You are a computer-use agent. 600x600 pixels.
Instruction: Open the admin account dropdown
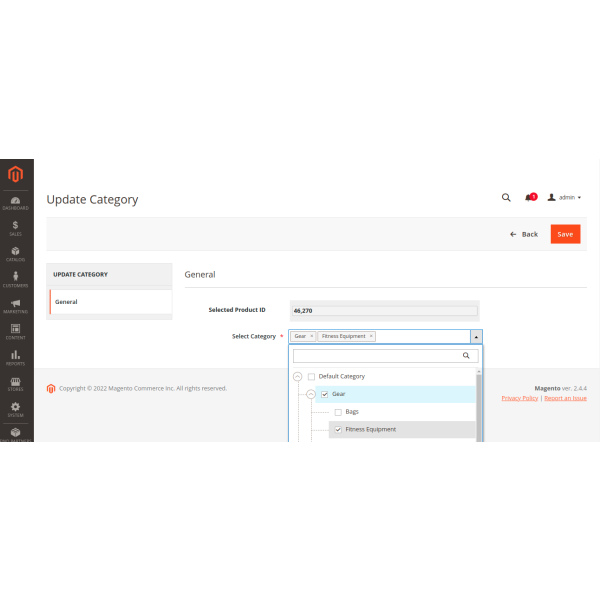coord(565,198)
